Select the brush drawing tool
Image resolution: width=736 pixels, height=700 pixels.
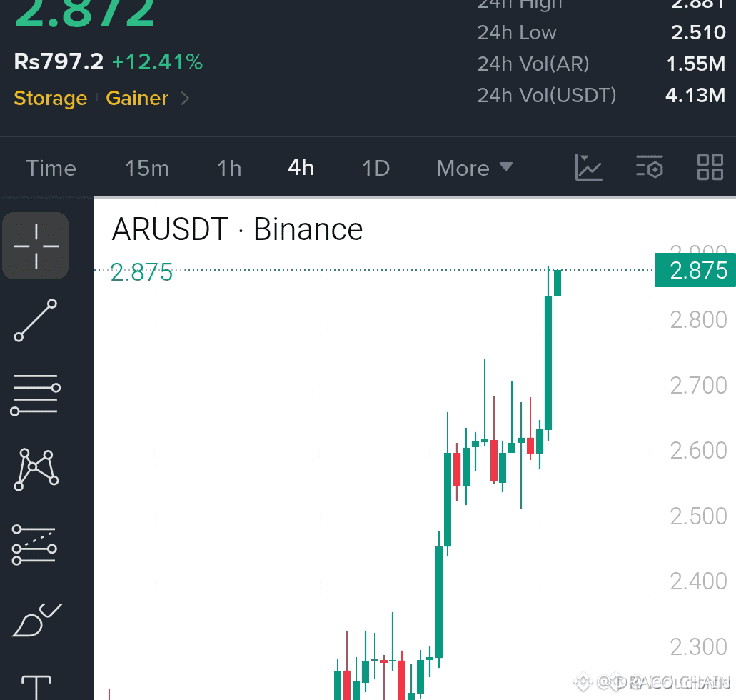click(x=36, y=620)
